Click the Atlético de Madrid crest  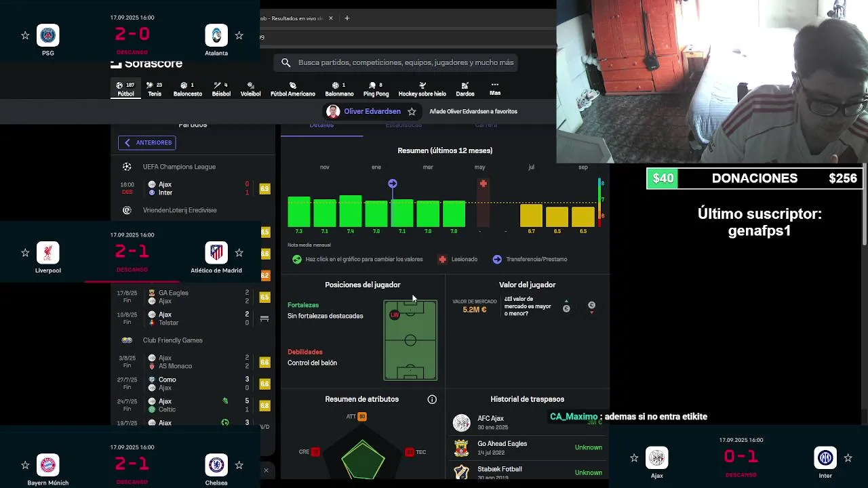pos(216,253)
